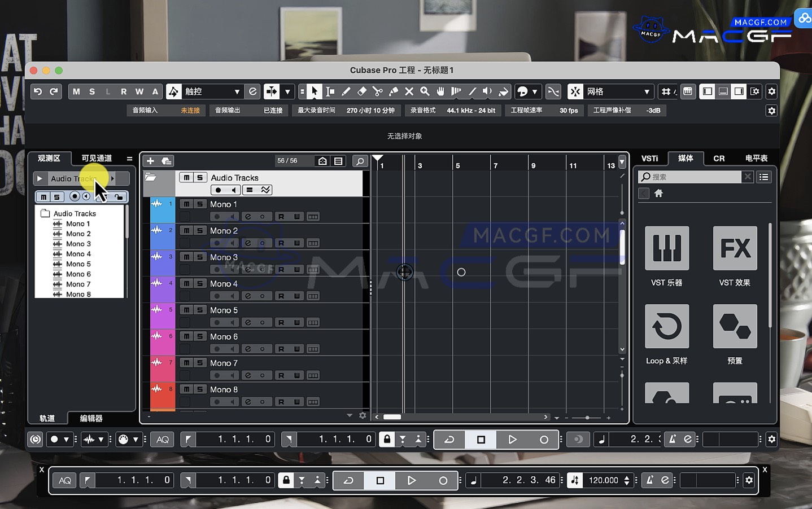The image size is (812, 509).
Task: Mute the Mono 3 track
Action: (186, 257)
